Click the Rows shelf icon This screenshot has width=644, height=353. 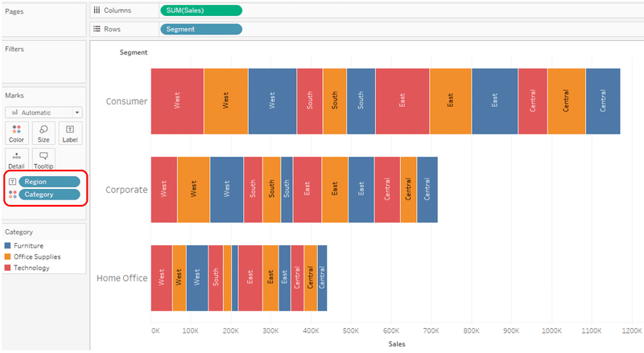point(97,29)
